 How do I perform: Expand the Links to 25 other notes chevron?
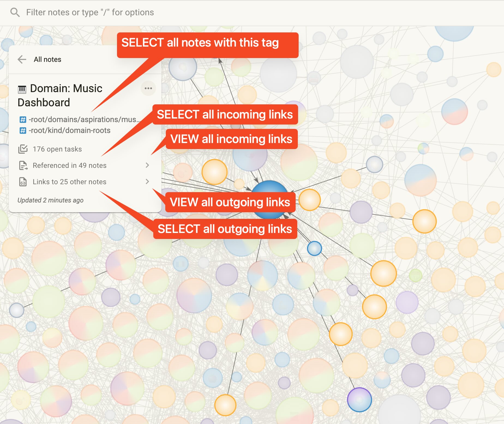pos(147,181)
